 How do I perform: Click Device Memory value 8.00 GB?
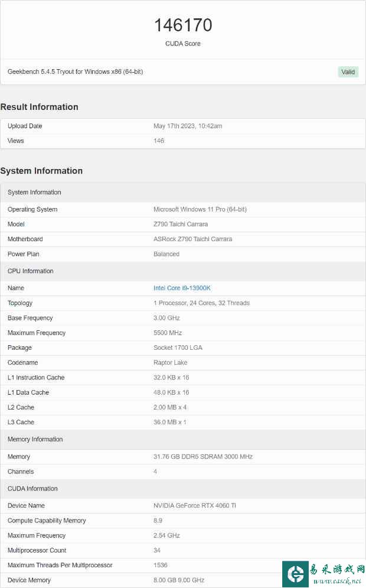click(179, 580)
